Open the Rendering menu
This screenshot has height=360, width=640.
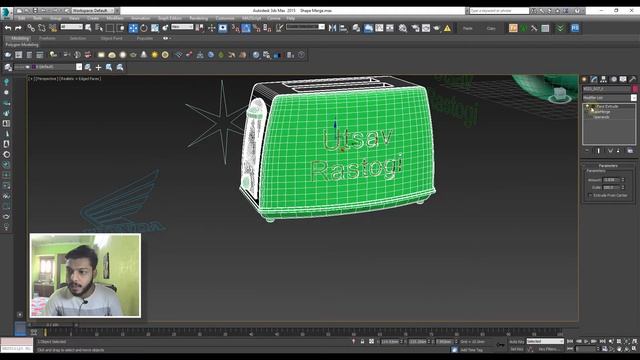coord(198,18)
